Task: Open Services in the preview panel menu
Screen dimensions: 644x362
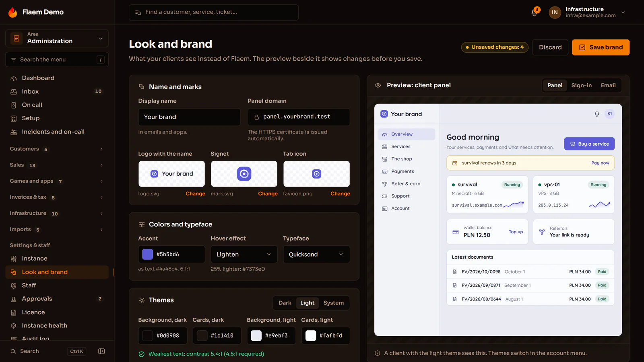Action: (407, 147)
